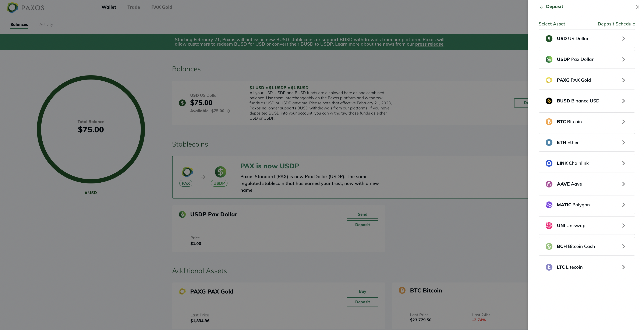The image size is (644, 330).
Task: Expand MATIC Polygon chevron
Action: point(623,205)
